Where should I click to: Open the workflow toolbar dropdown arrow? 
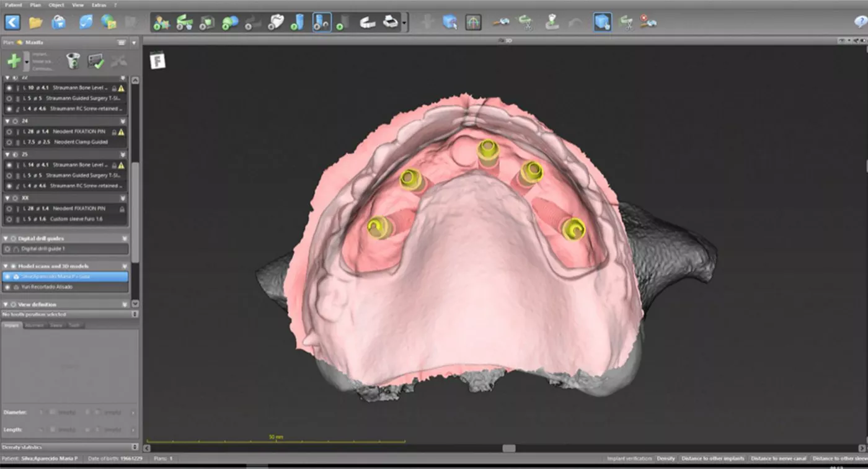[405, 24]
